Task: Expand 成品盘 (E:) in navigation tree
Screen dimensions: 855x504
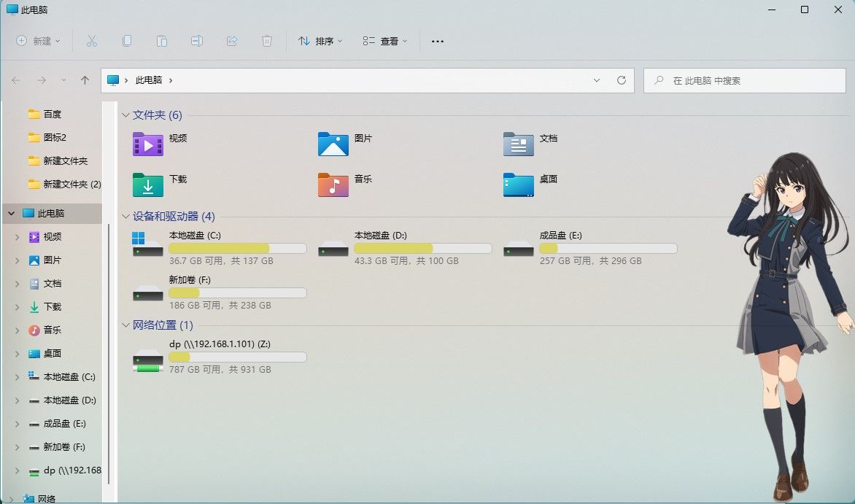Action: 17,424
